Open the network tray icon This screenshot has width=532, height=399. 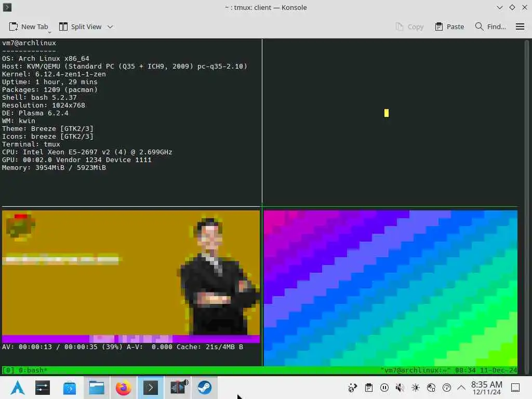click(431, 388)
